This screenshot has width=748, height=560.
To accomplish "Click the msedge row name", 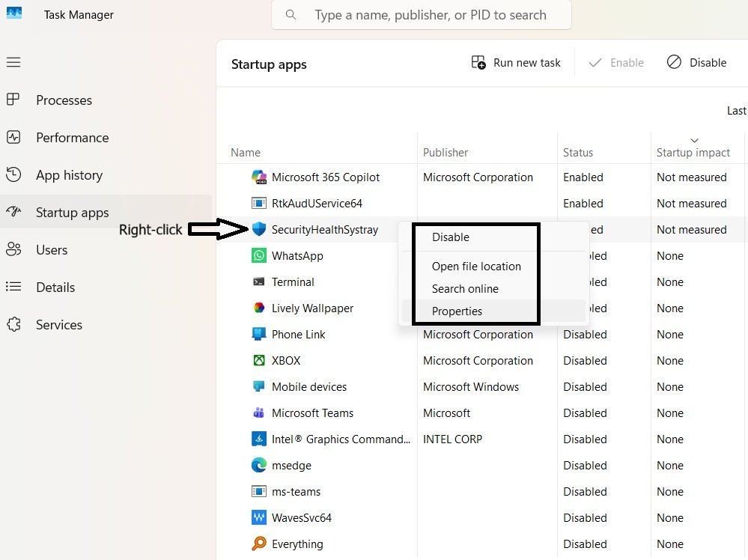I will click(291, 466).
